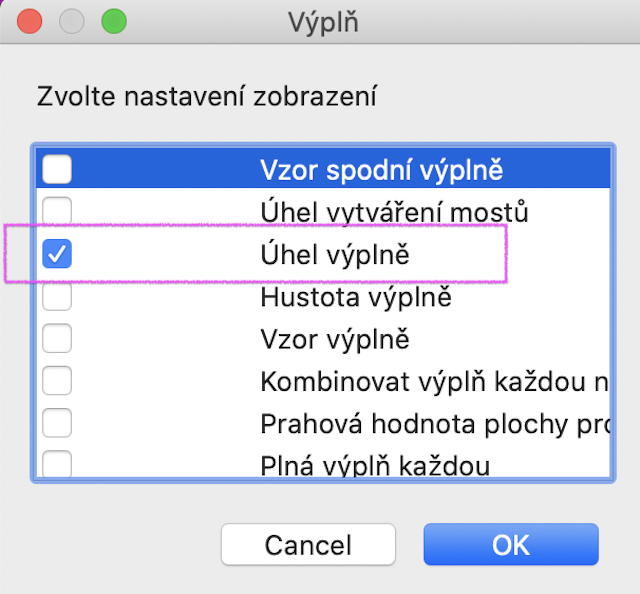Select the Úhel vytváření mostů list item

click(394, 212)
